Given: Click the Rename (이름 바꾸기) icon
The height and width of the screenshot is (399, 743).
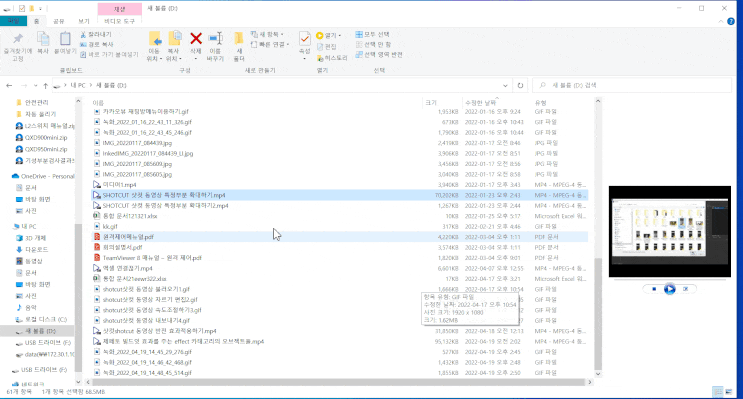Looking at the screenshot, I should (x=215, y=38).
